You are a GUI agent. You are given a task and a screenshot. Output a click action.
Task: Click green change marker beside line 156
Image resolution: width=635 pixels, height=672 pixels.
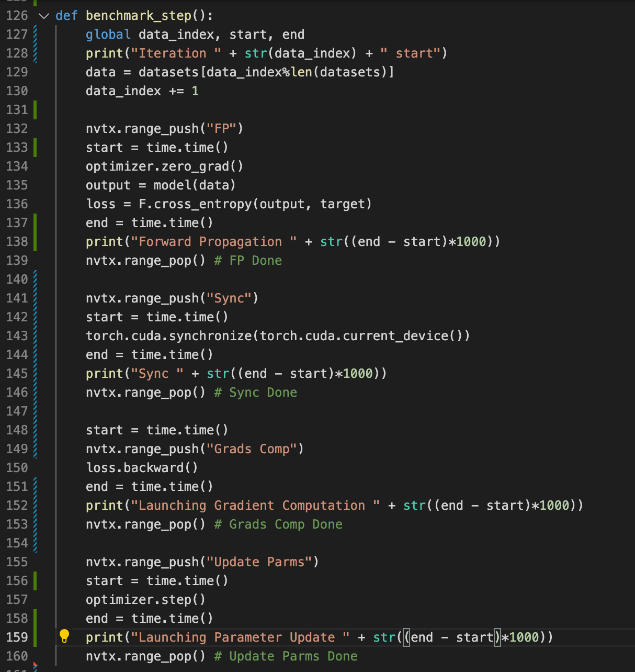(35, 581)
